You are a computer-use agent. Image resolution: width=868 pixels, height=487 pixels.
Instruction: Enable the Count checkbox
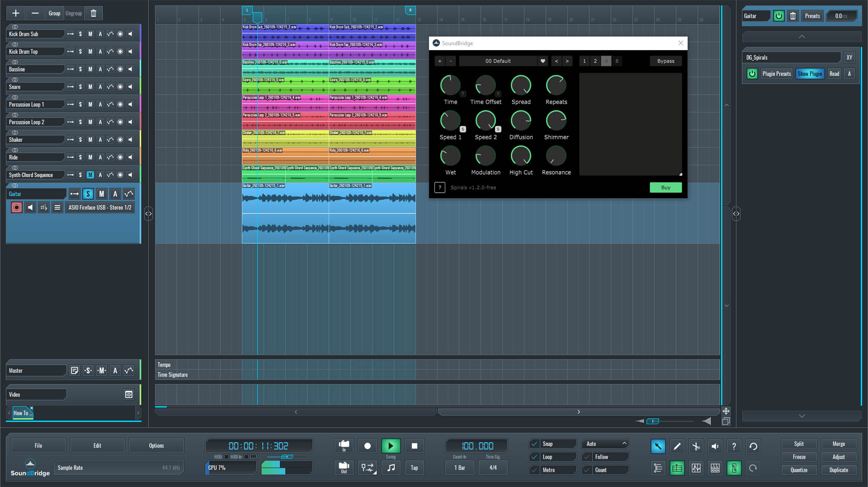tap(587, 470)
